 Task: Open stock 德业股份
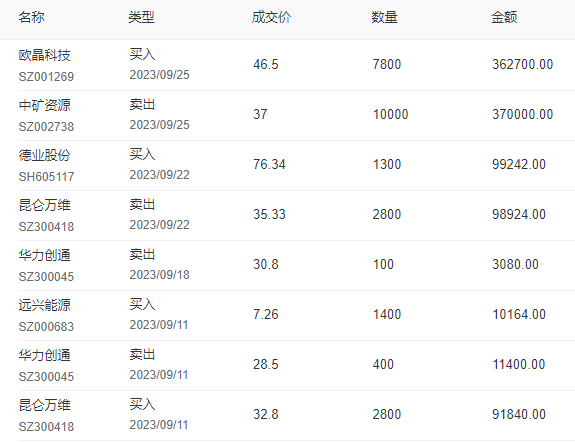pyautogui.click(x=44, y=155)
